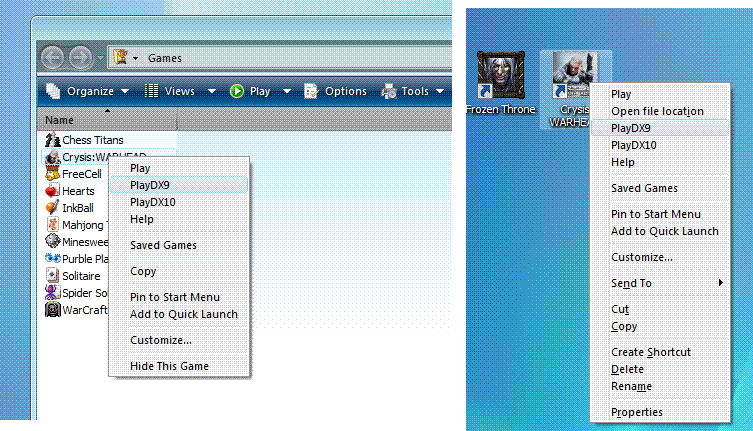
Task: Click the Forward navigation arrow in Games window
Action: click(80, 58)
